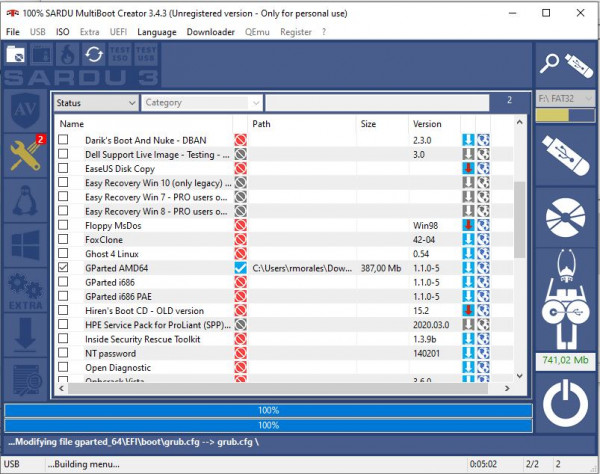Click the large power button icon
Image resolution: width=600 pixels, height=474 pixels.
click(x=566, y=404)
